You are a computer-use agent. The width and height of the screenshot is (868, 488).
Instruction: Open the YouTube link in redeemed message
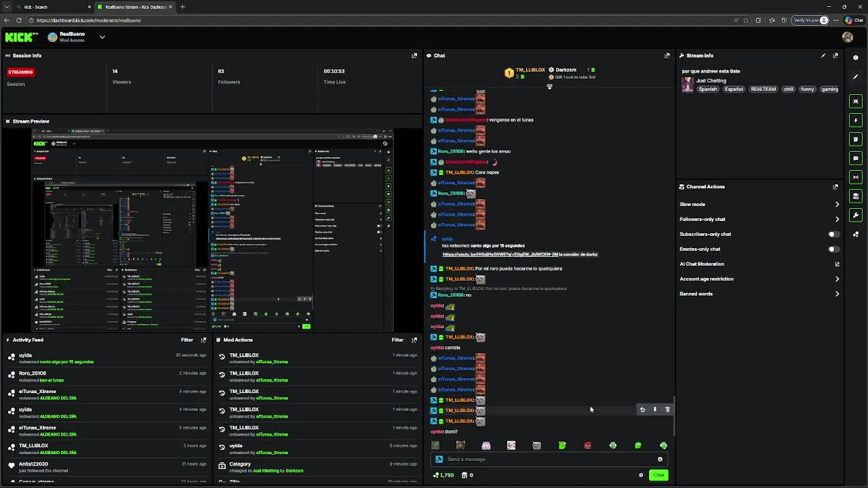[500, 254]
